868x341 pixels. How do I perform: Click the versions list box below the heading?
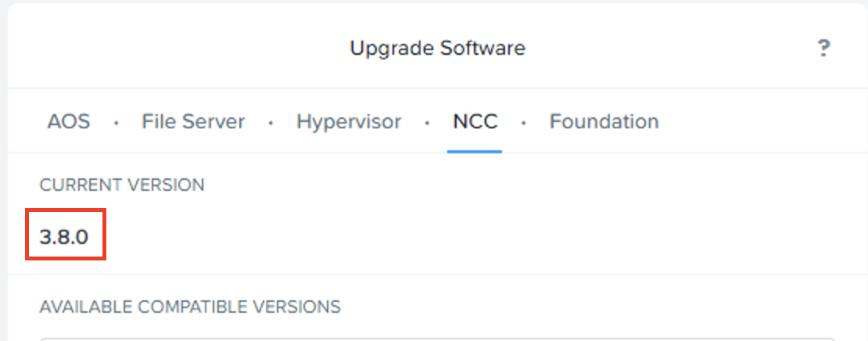[x=438, y=339]
